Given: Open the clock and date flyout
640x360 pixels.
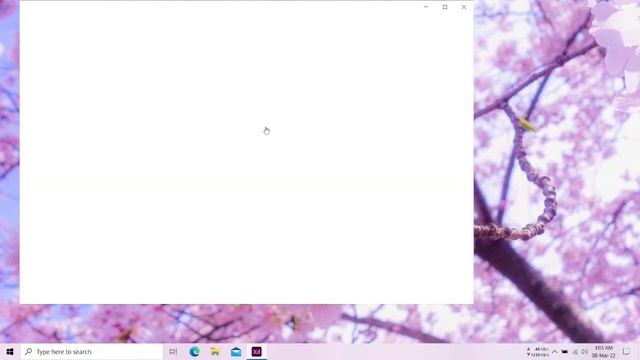Looking at the screenshot, I should [x=604, y=351].
